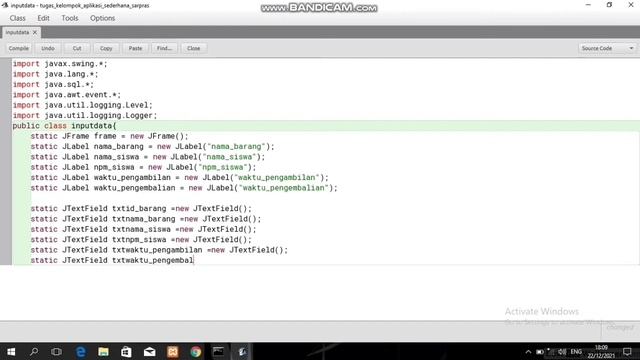
Task: Click the Cut button
Action: [77, 48]
